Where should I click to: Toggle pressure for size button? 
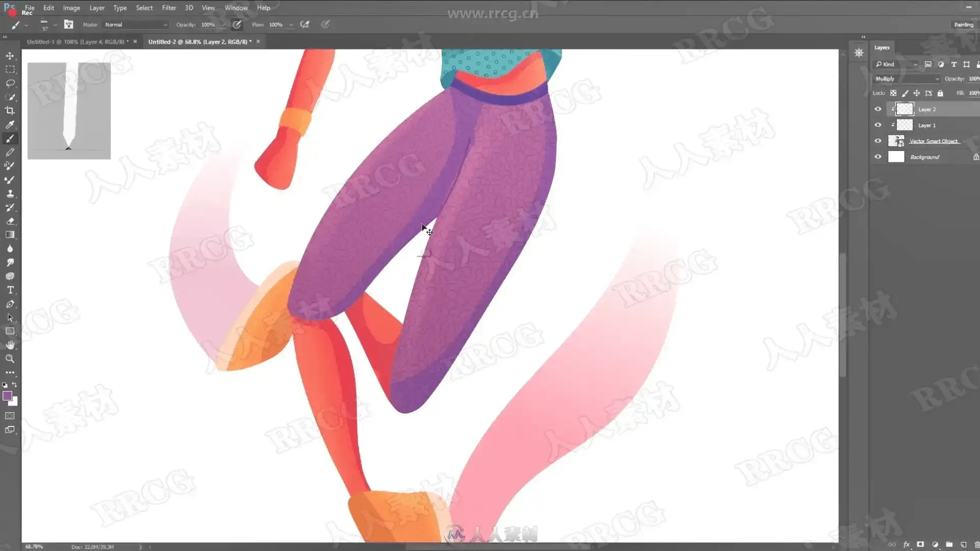click(x=325, y=24)
